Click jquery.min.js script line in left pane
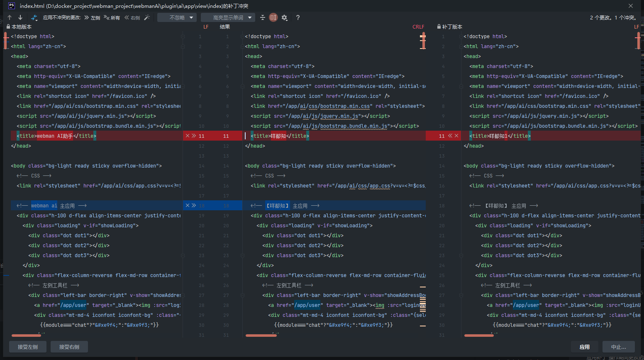Screen dimensions: 644x360 point(86,116)
